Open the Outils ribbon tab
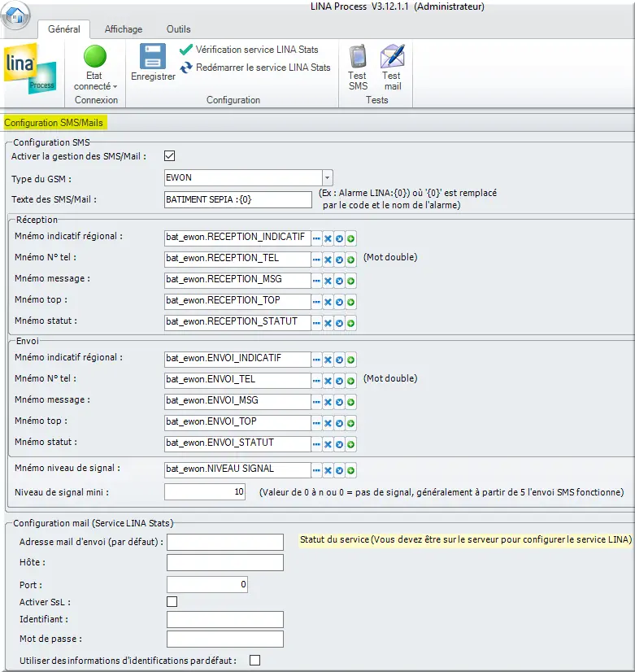 coord(179,29)
